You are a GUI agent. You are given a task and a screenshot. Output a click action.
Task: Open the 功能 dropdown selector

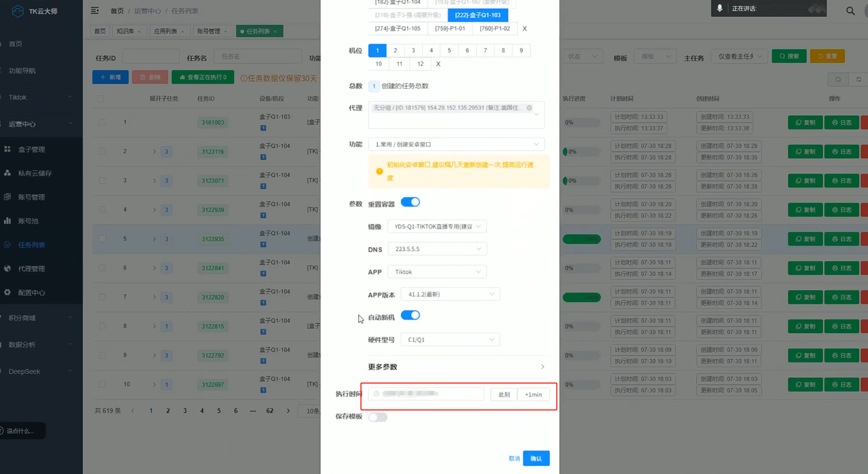coord(456,144)
